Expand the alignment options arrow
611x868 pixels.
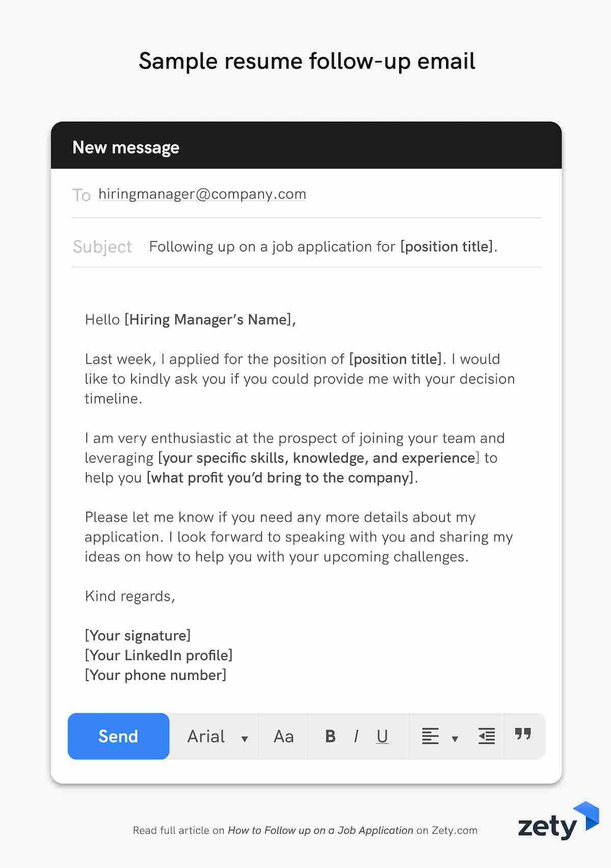point(455,739)
